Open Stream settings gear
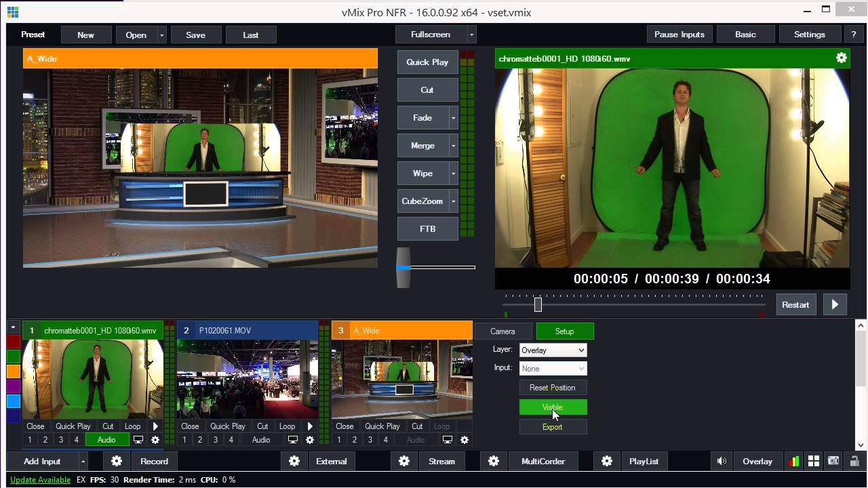 click(x=404, y=461)
